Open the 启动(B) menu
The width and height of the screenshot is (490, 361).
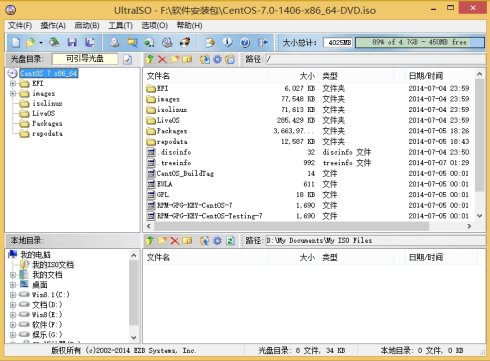[x=87, y=26]
